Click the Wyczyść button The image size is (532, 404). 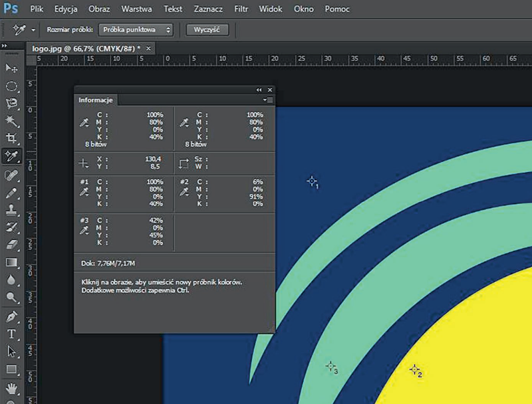tap(207, 30)
